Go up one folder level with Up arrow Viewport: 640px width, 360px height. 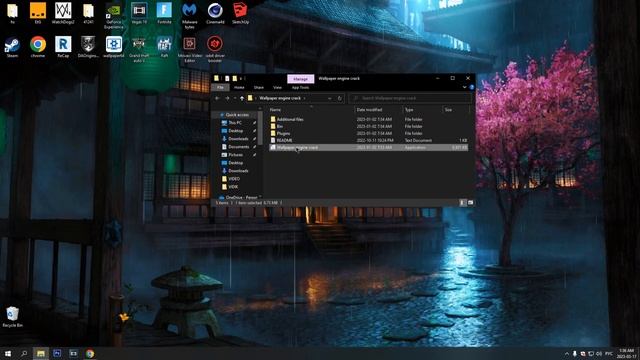tap(242, 98)
